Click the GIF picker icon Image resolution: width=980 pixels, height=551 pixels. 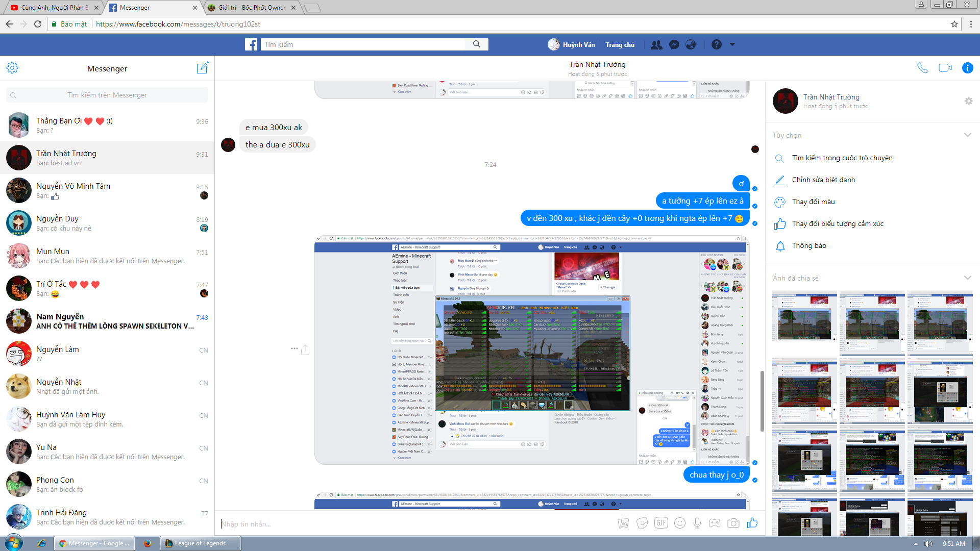(x=661, y=523)
